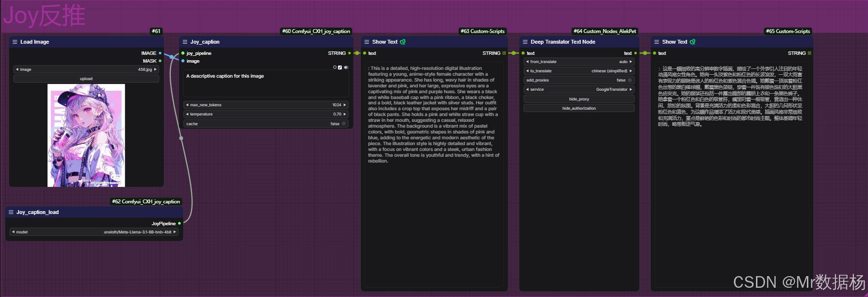This screenshot has width=868, height=297.
Task: Click the next arrow on the image 456.jpg selector
Action: tap(155, 69)
